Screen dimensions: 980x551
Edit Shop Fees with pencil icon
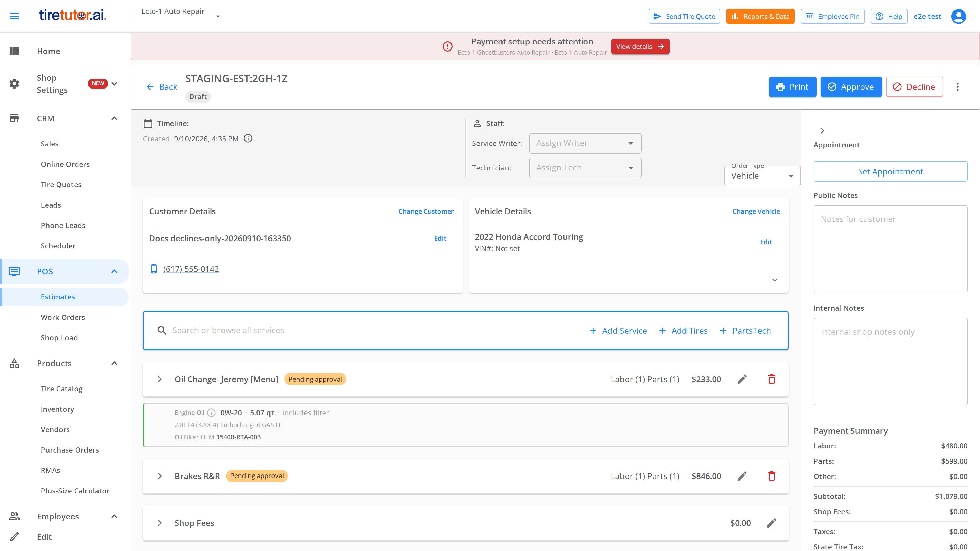771,523
